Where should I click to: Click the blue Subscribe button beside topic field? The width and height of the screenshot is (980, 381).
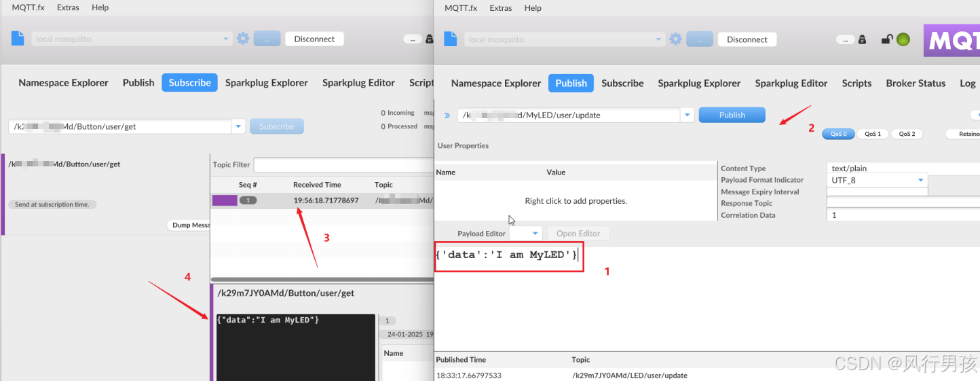tap(277, 126)
